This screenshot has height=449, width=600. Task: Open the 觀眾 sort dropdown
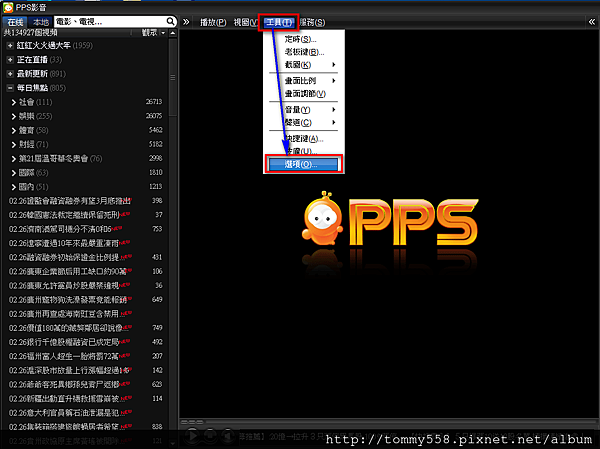point(154,33)
